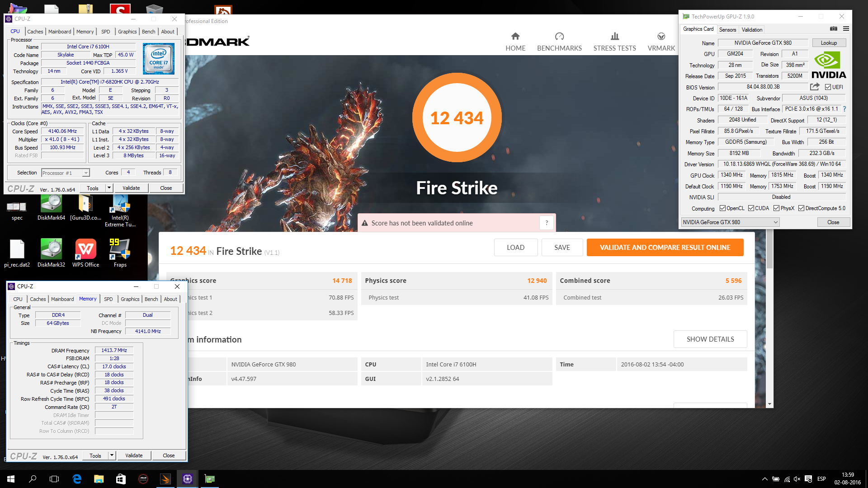Toggle PhysX checkbox in GPU-Z
The width and height of the screenshot is (868, 488).
pyautogui.click(x=776, y=208)
